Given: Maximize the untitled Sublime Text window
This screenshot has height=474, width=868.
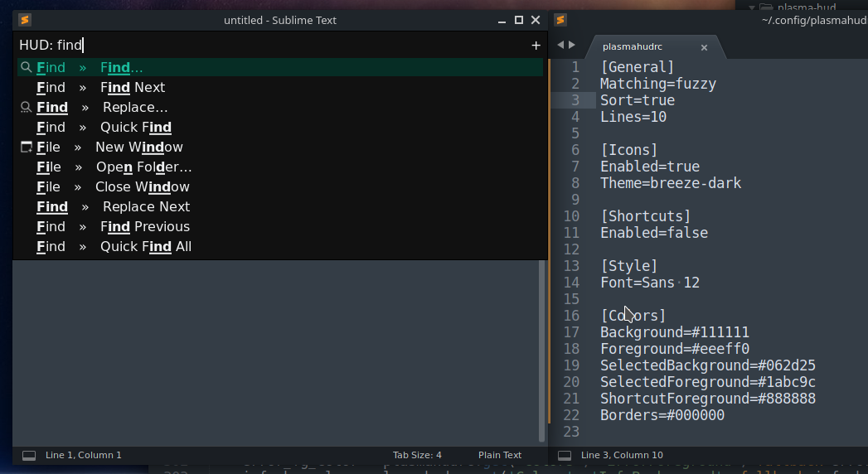Looking at the screenshot, I should point(519,20).
